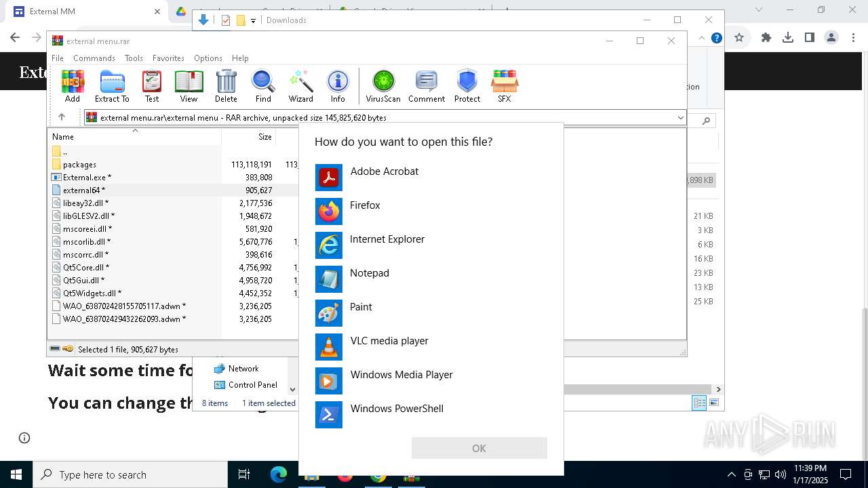Sort file list by Name column
Viewport: 868px width, 488px height.
tap(134, 136)
